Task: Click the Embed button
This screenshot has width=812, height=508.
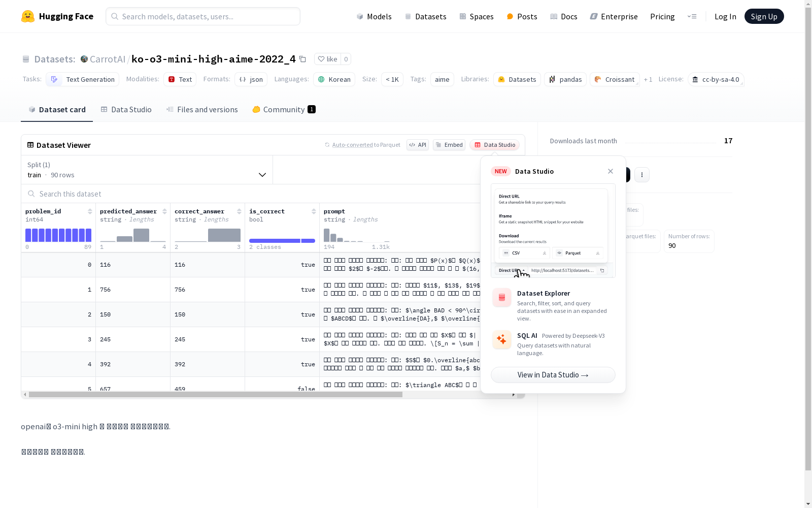Action: [x=449, y=145]
